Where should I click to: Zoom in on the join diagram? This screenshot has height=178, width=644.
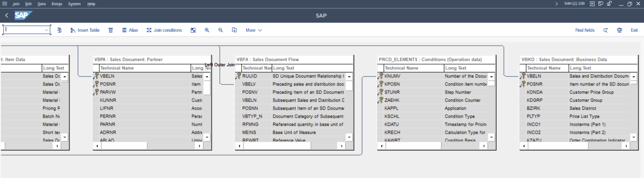pyautogui.click(x=207, y=30)
